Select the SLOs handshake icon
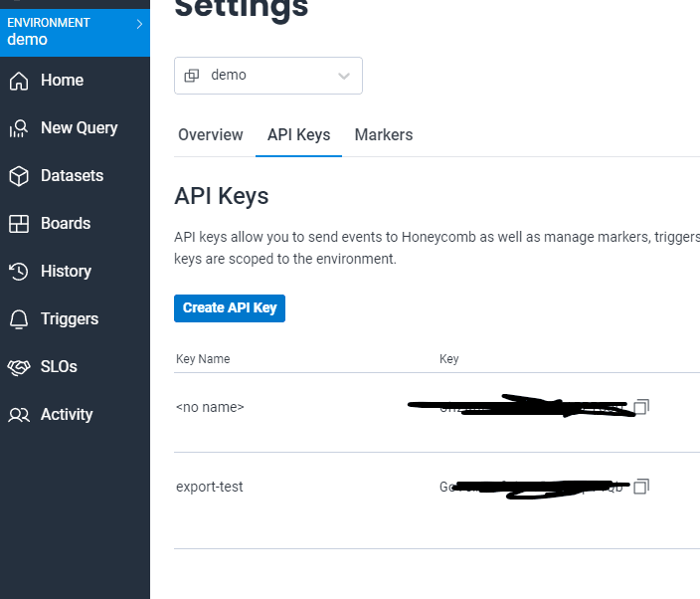This screenshot has width=700, height=599. 18,367
